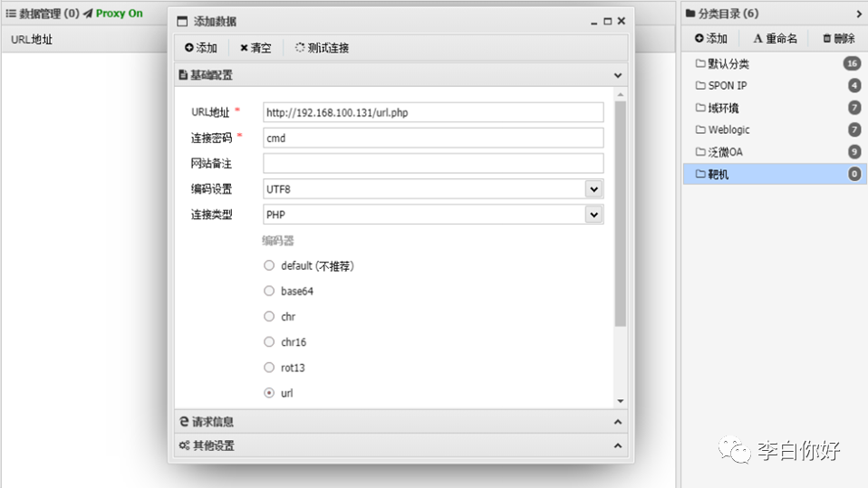Image resolution: width=868 pixels, height=488 pixels.
Task: Open the 连接类型 PHP dropdown
Action: tap(593, 215)
